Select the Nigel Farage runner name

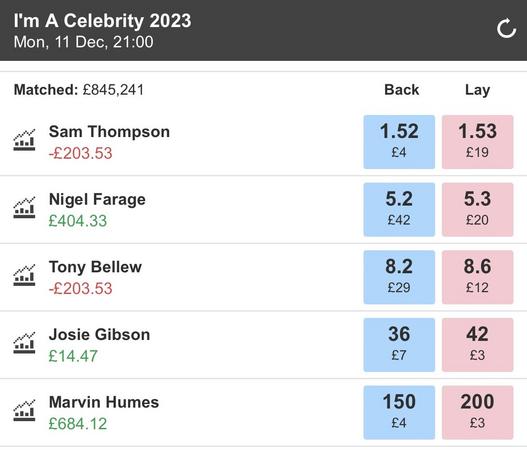pos(97,199)
